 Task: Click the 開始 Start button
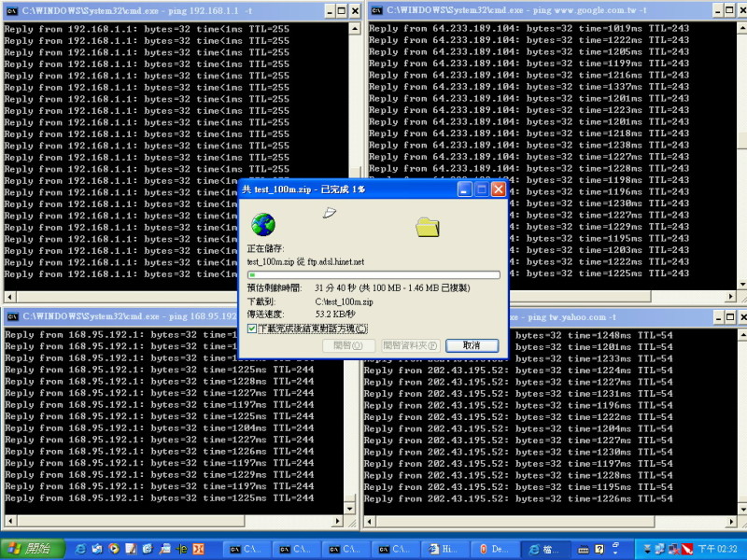[32, 549]
